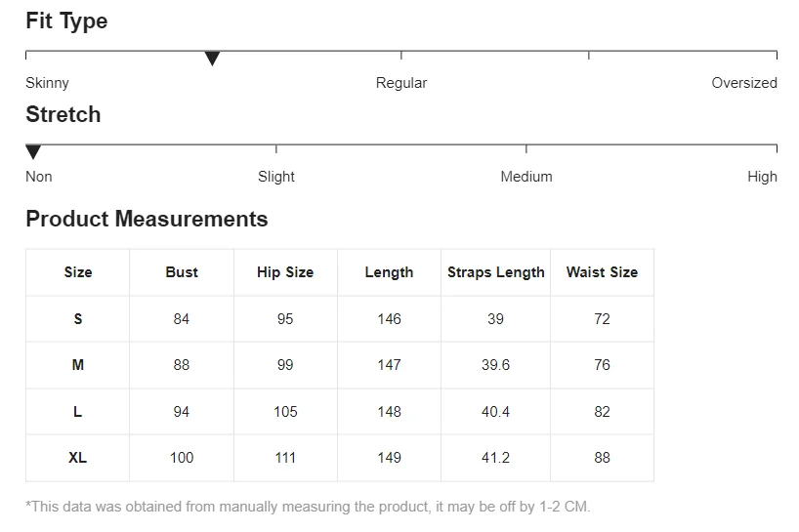This screenshot has height=532, width=799.
Task: Click the Length column header
Action: coord(389,272)
